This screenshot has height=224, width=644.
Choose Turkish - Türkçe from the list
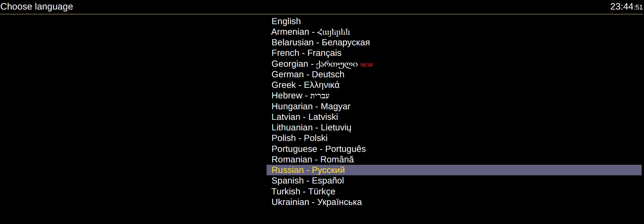(x=303, y=192)
